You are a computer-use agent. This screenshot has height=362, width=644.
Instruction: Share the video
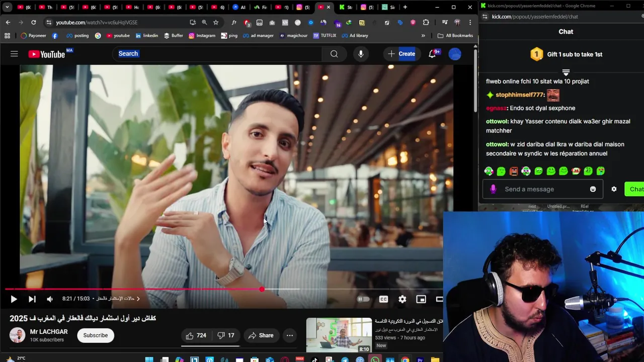[x=261, y=335]
